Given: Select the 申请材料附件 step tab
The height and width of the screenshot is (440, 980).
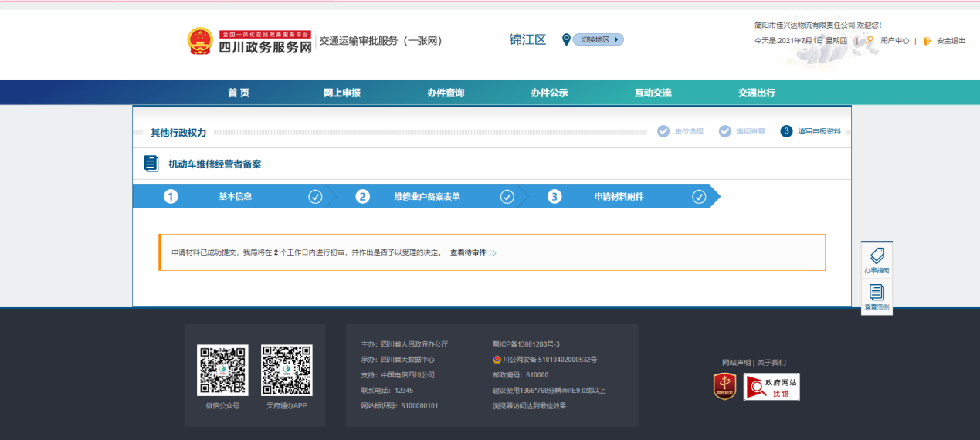Looking at the screenshot, I should click(x=619, y=197).
